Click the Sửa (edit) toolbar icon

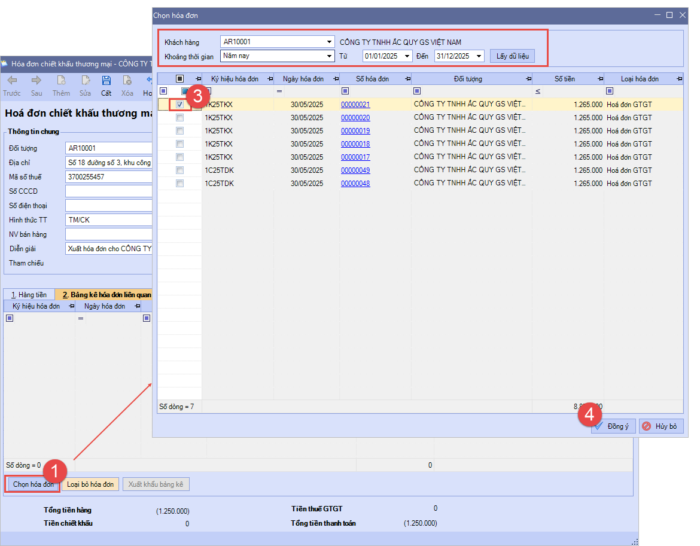83,81
